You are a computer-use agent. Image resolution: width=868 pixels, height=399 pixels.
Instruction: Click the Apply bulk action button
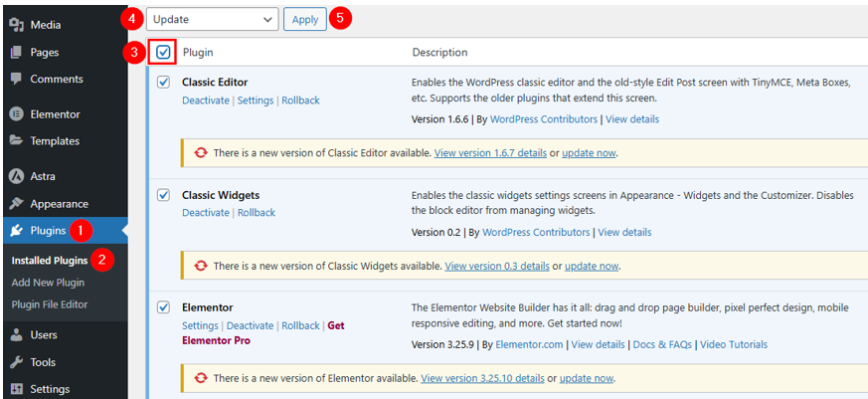coord(305,19)
